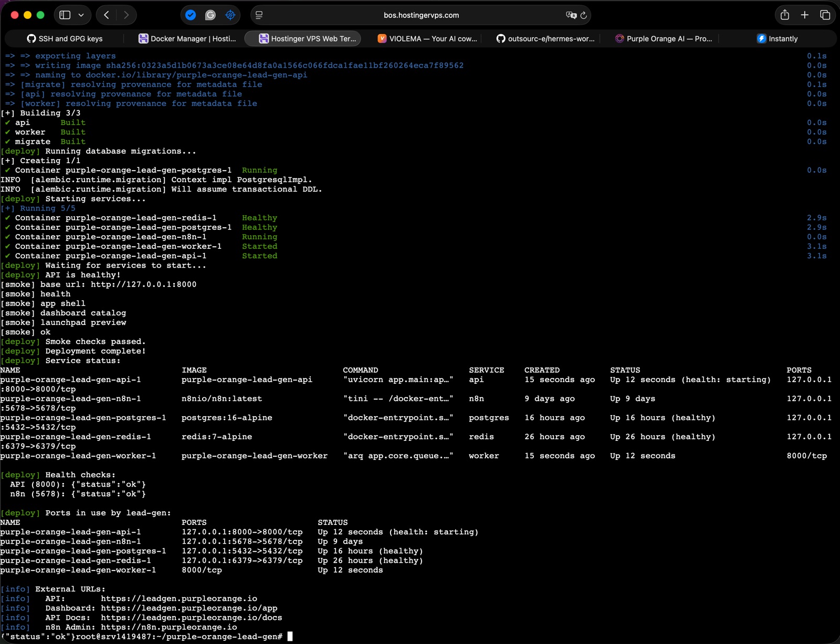Open the Share menu

(785, 15)
